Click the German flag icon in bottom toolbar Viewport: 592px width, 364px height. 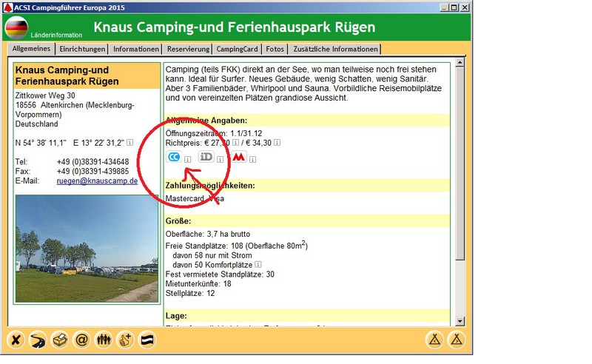coord(148,340)
